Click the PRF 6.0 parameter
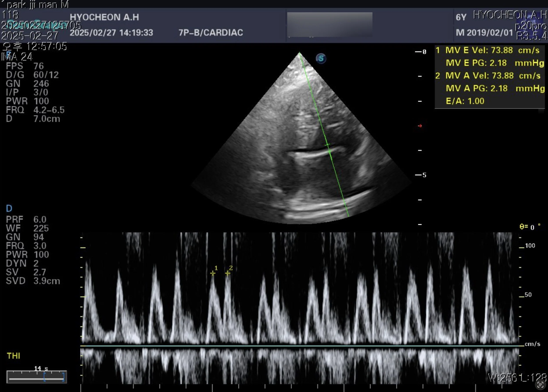 click(x=26, y=219)
